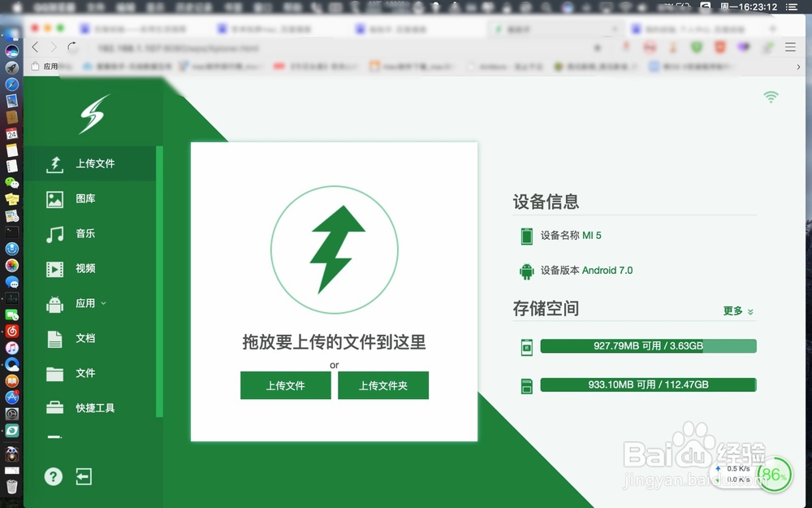The height and width of the screenshot is (508, 812).
Task: Click the exit icon next to help
Action: 84,476
